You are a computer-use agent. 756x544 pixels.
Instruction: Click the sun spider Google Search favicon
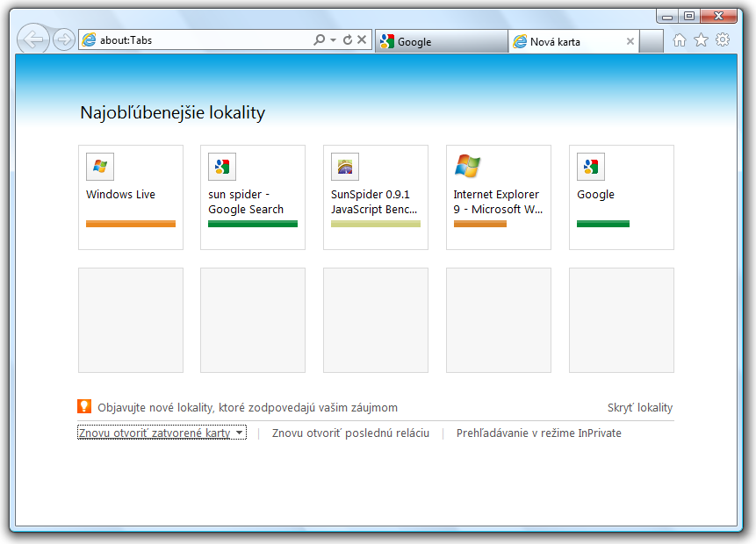pyautogui.click(x=222, y=167)
